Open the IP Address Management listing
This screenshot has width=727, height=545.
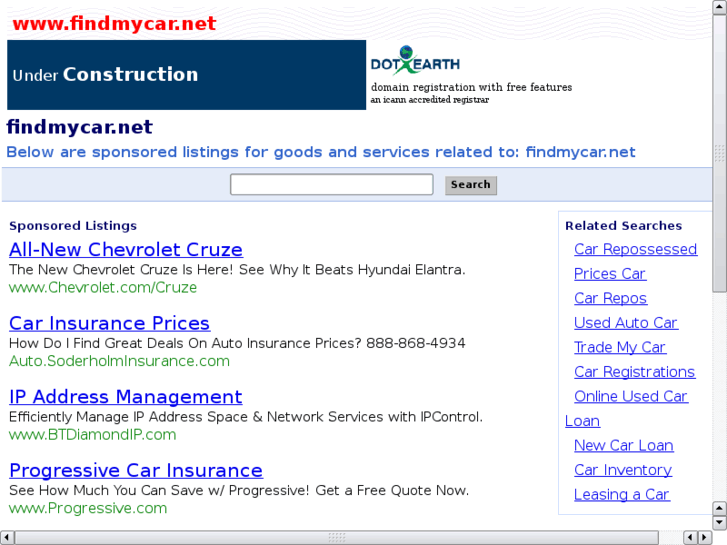pyautogui.click(x=126, y=397)
